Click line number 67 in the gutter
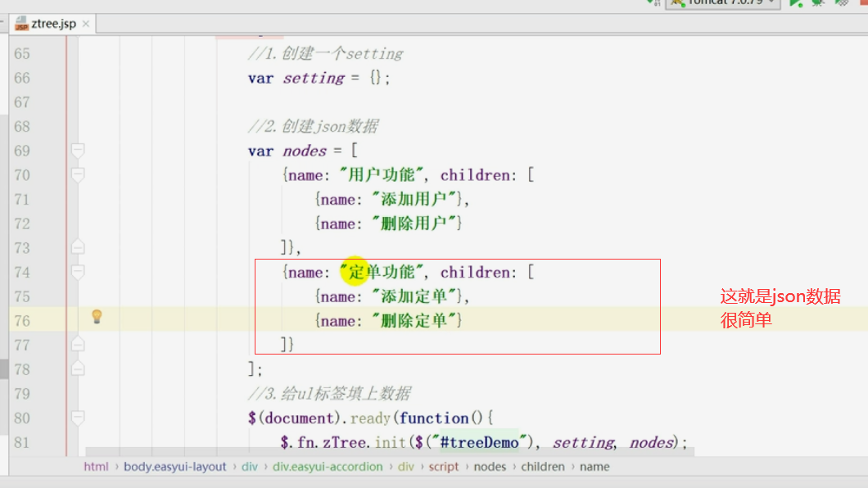Screen dimensions: 868x488 click(x=22, y=102)
